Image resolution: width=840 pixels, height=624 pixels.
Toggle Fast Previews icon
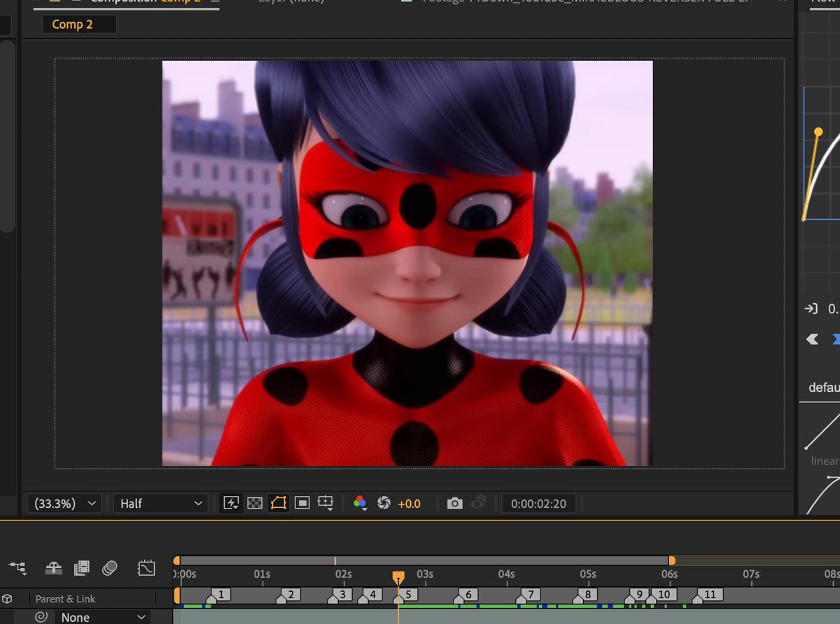point(231,503)
